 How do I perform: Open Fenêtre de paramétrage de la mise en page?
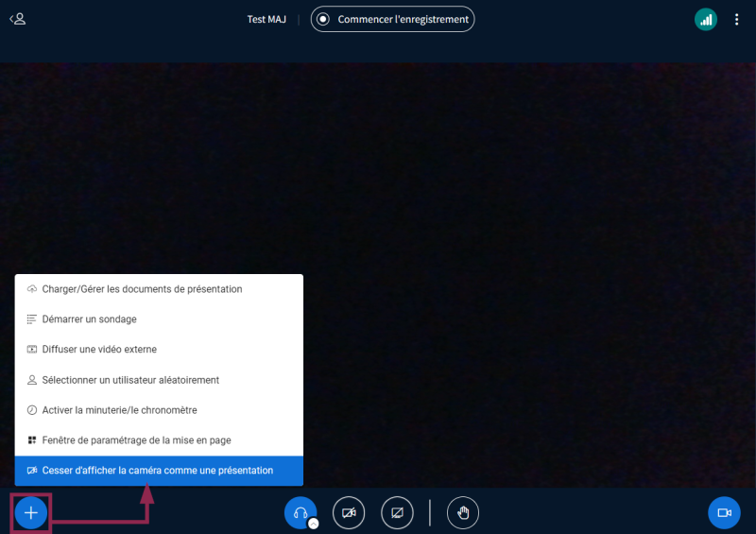pos(136,440)
